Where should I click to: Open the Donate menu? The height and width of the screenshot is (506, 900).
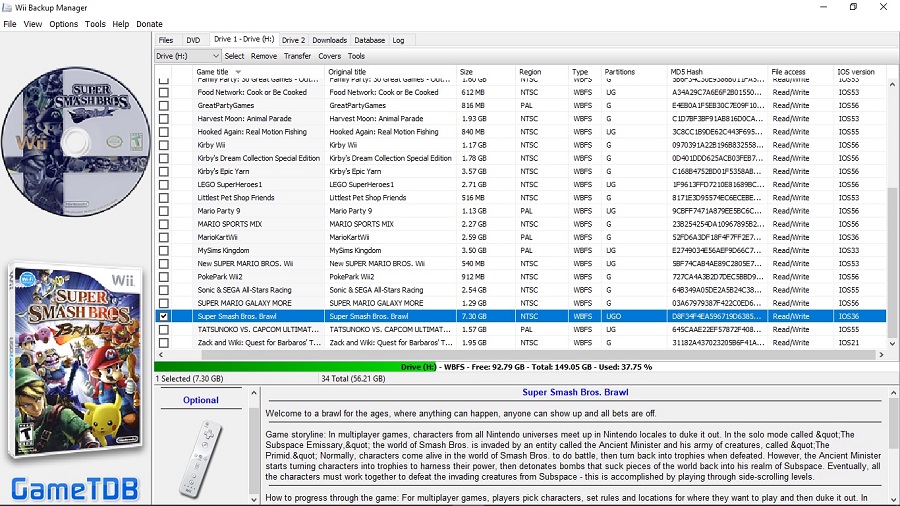click(149, 24)
